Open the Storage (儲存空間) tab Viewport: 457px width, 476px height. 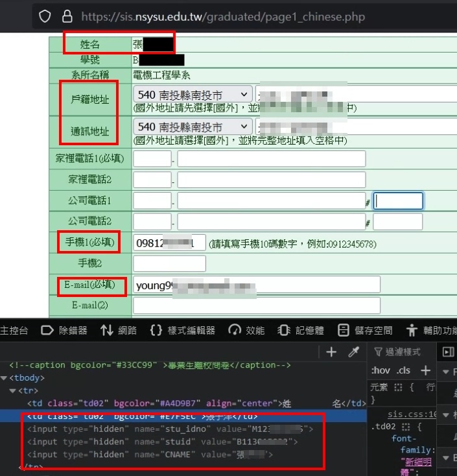tap(365, 330)
